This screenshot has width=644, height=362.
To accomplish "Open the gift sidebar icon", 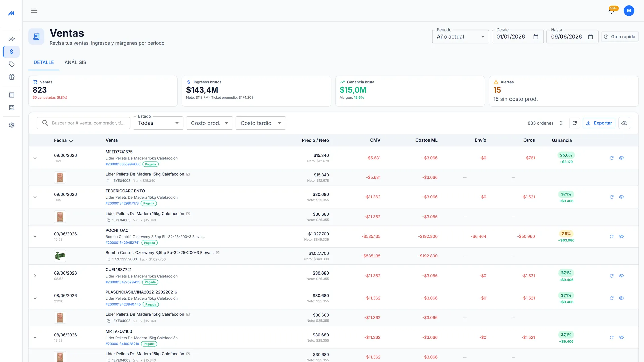I will pos(12,77).
